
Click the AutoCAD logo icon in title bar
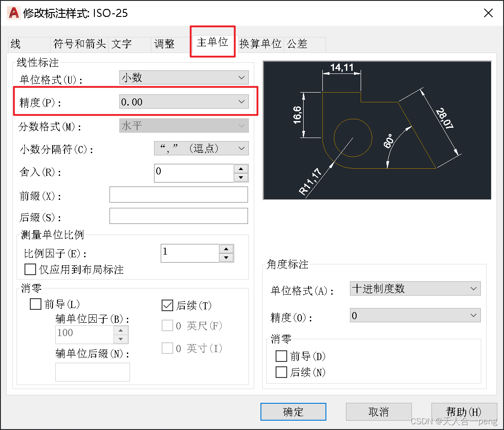[13, 13]
